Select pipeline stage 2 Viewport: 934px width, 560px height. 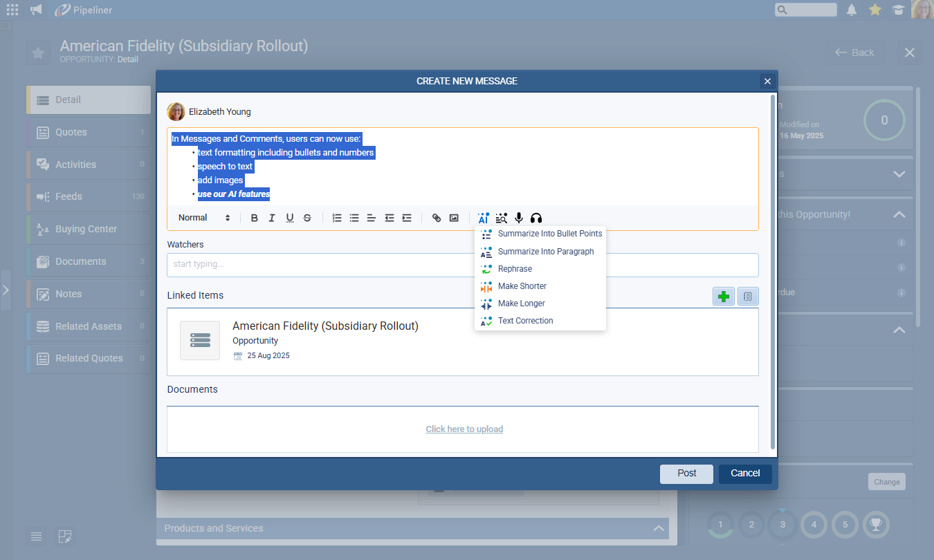(751, 525)
